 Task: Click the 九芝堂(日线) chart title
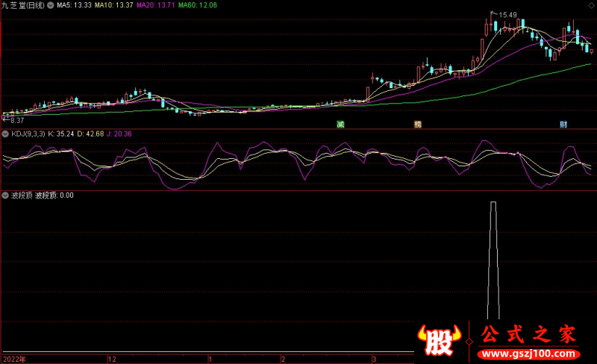point(22,5)
